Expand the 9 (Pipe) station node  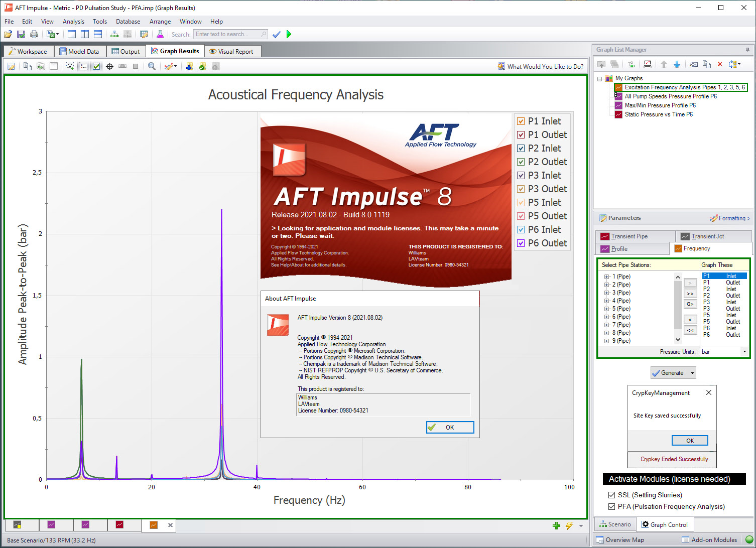pos(606,341)
